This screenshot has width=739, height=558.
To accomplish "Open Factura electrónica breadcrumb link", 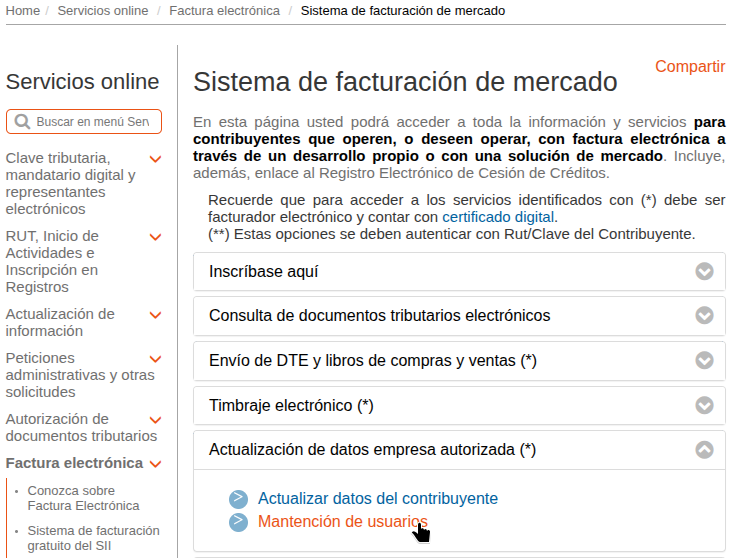I will pos(224,11).
